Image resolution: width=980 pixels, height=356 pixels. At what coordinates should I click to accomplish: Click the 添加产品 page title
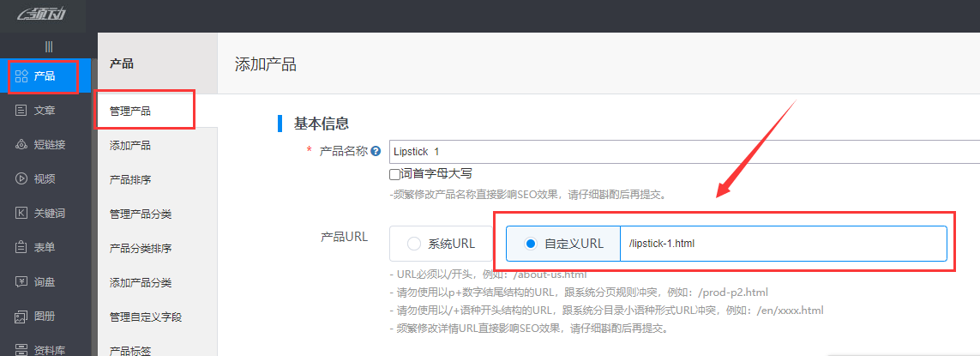point(265,64)
